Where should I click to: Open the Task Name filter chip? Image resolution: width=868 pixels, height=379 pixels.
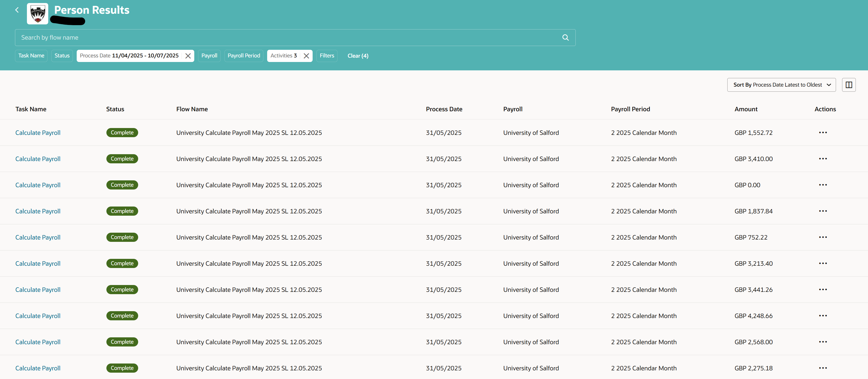click(31, 56)
